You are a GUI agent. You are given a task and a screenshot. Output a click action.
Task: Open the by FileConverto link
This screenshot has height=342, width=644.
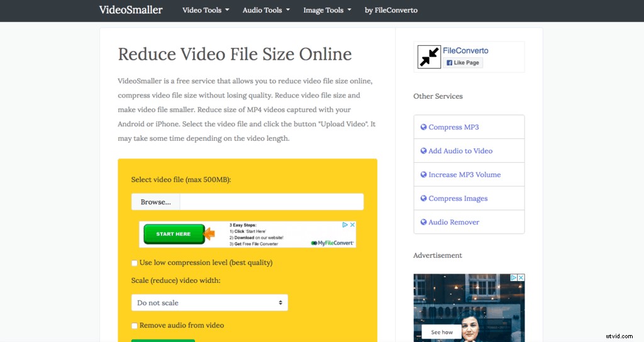[391, 10]
